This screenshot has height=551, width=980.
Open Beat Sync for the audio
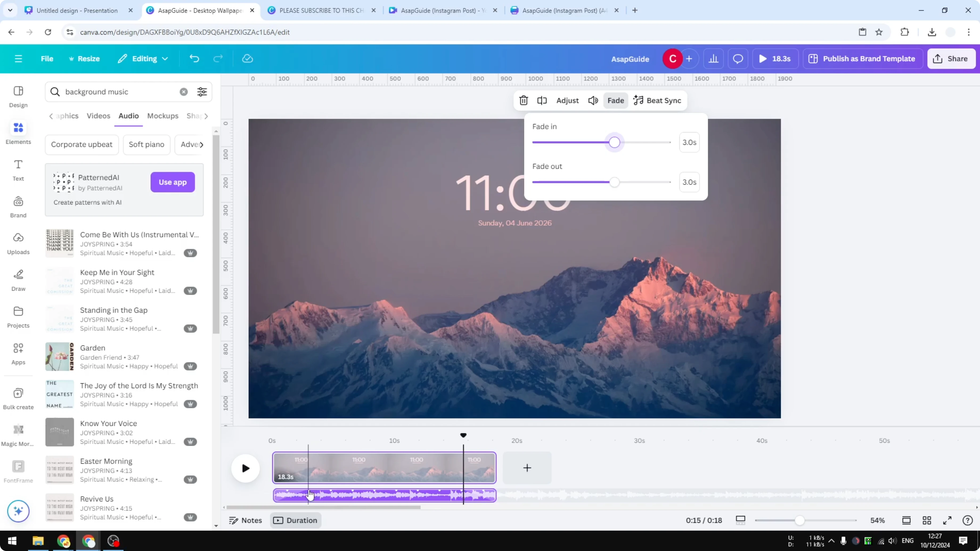658,100
